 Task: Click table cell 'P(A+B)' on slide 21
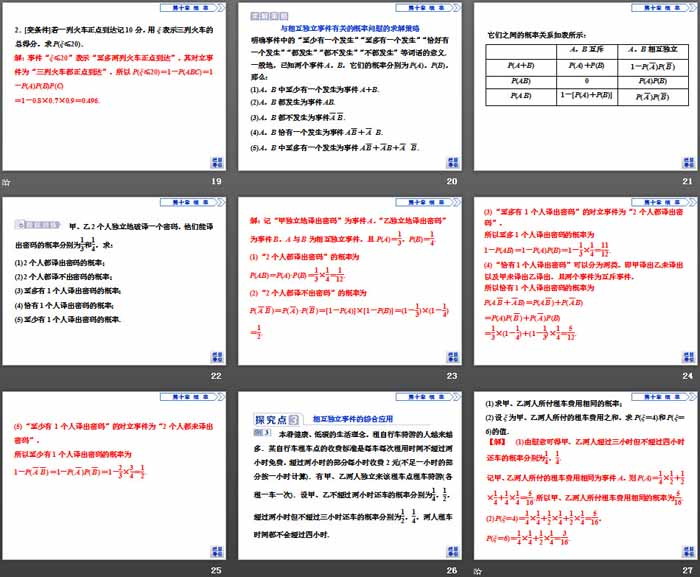tap(521, 66)
